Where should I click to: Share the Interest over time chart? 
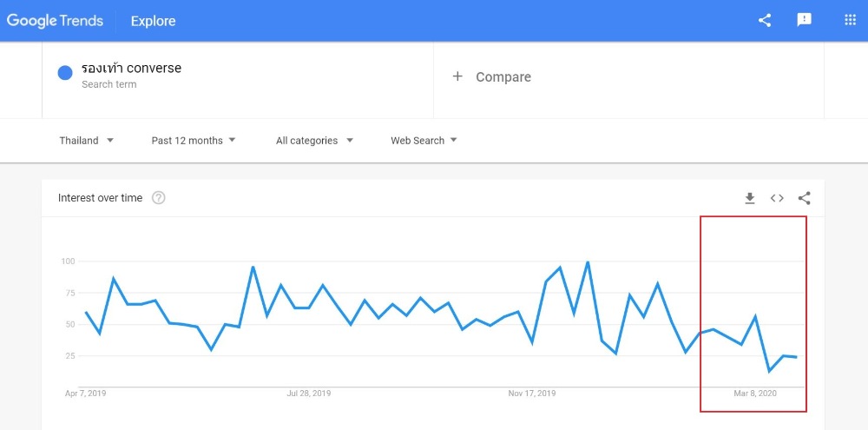click(805, 198)
